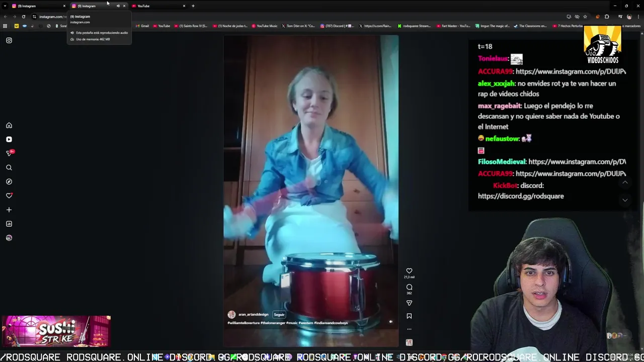Expand the tab search dropdown arrow
644x362 pixels.
pyautogui.click(x=5, y=6)
